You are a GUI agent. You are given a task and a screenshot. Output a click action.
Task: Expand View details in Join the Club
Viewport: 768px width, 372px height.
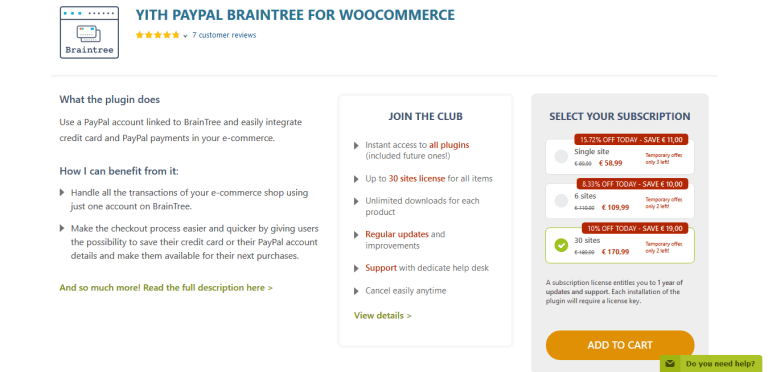coord(383,316)
